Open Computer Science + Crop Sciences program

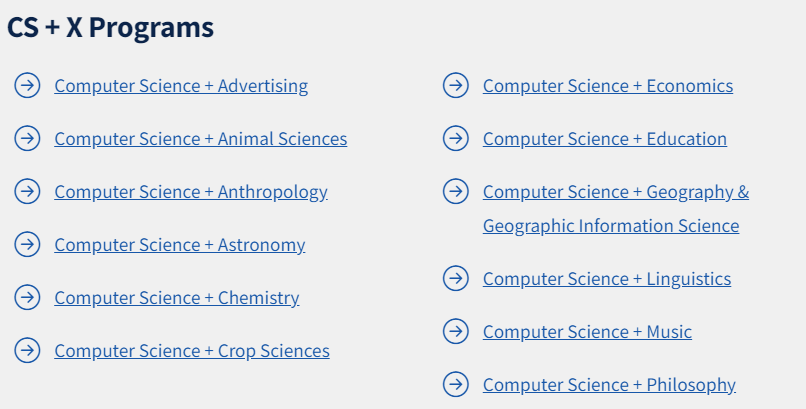point(191,351)
